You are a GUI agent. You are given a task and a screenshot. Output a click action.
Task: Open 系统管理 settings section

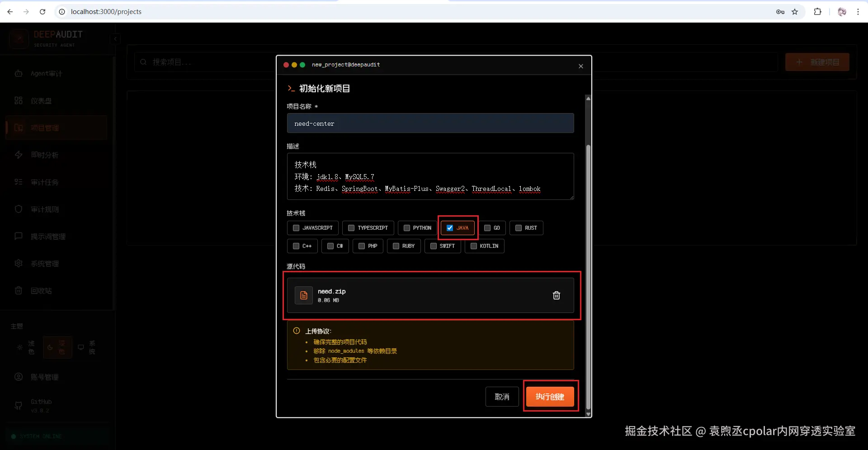pyautogui.click(x=46, y=263)
